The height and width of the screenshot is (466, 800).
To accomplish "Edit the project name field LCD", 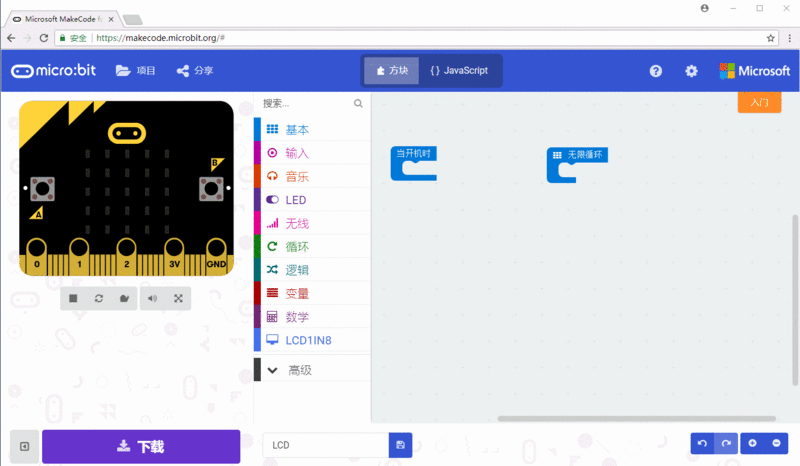I will pos(326,445).
